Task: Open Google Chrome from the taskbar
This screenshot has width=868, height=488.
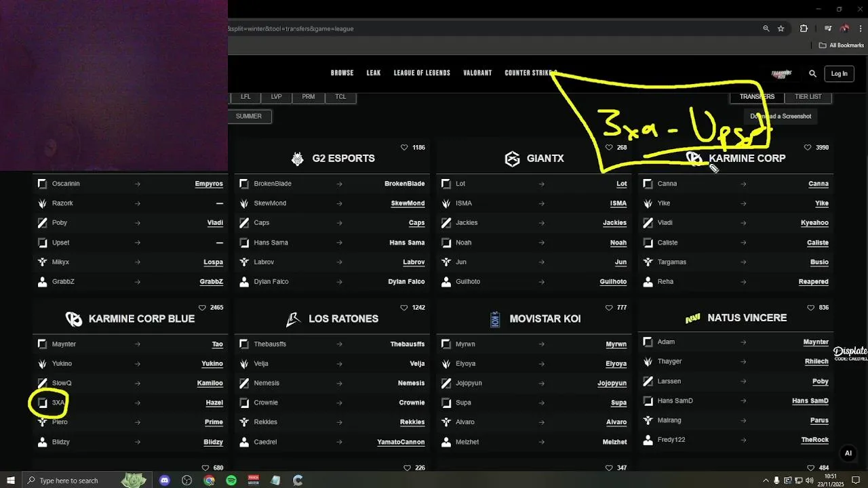Action: 209,481
